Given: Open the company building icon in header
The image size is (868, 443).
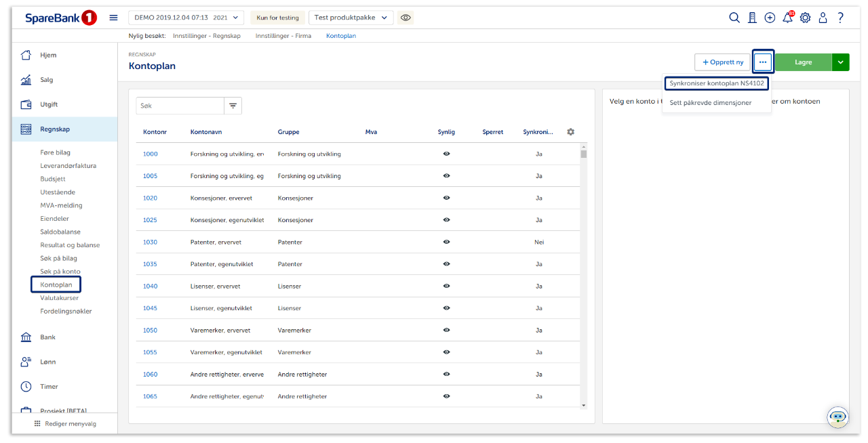Looking at the screenshot, I should [x=752, y=18].
